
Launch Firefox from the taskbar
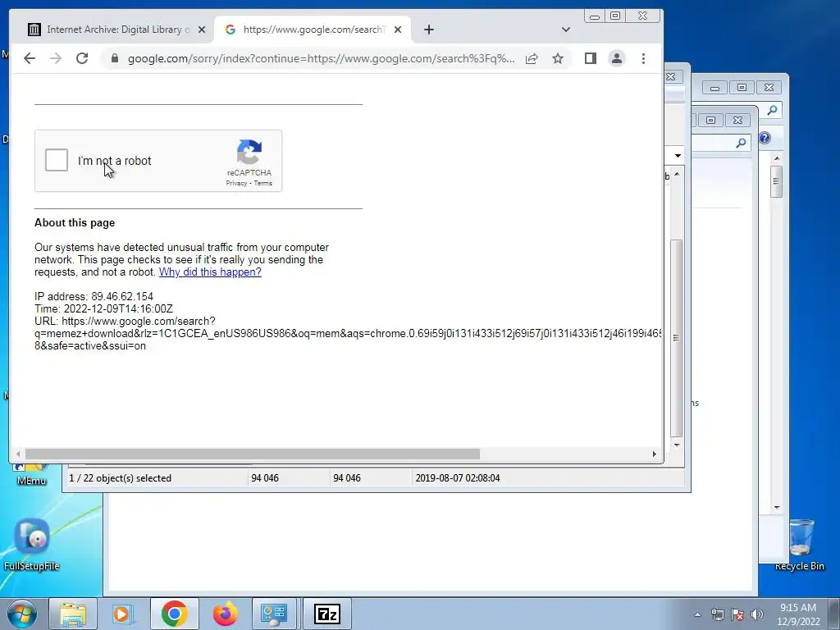pos(225,614)
